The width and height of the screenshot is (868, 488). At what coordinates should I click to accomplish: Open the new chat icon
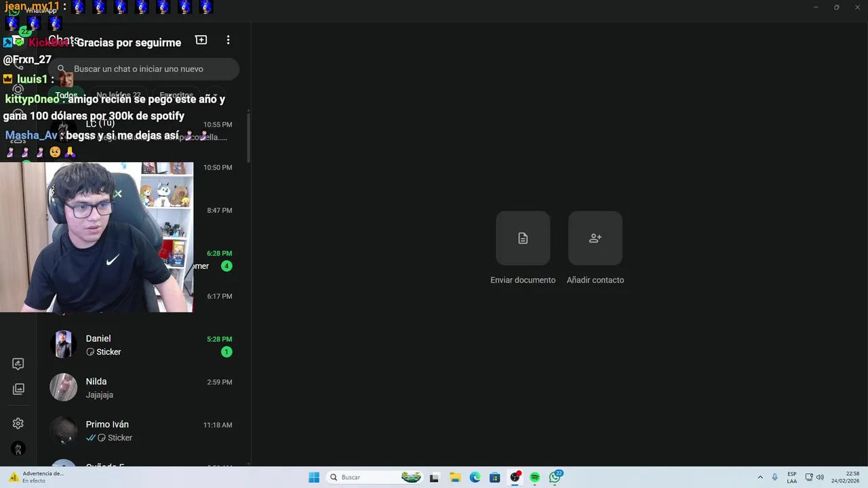coord(201,40)
